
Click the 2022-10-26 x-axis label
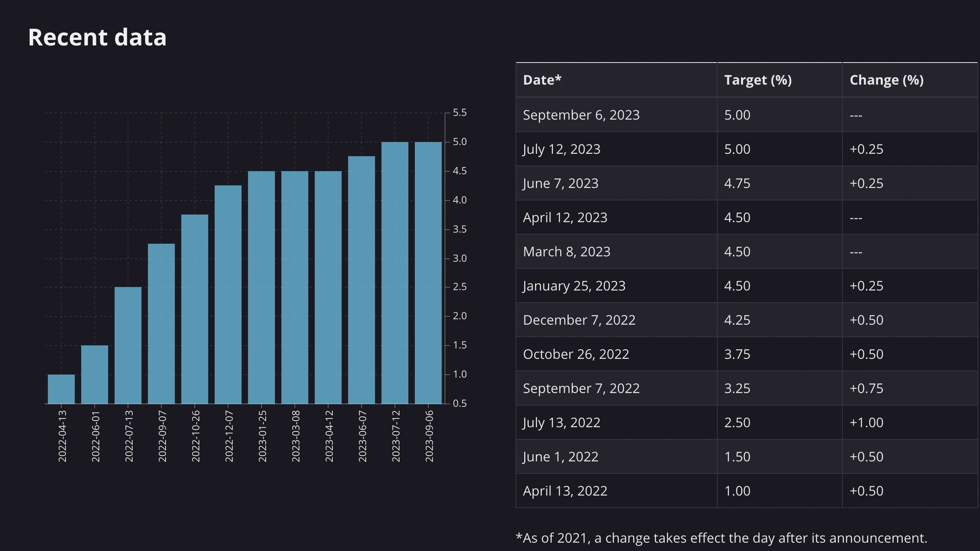pyautogui.click(x=196, y=436)
